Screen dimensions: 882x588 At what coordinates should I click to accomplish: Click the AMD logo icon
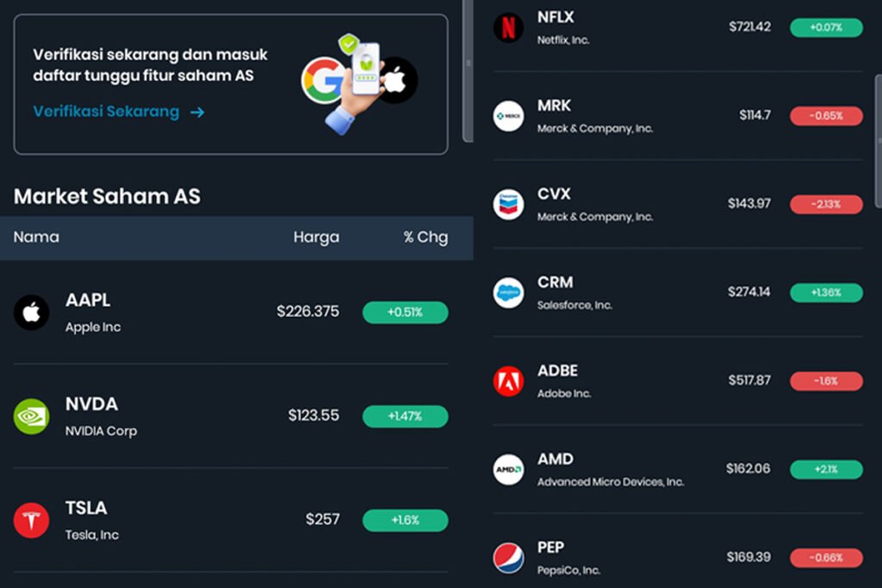pos(508,469)
